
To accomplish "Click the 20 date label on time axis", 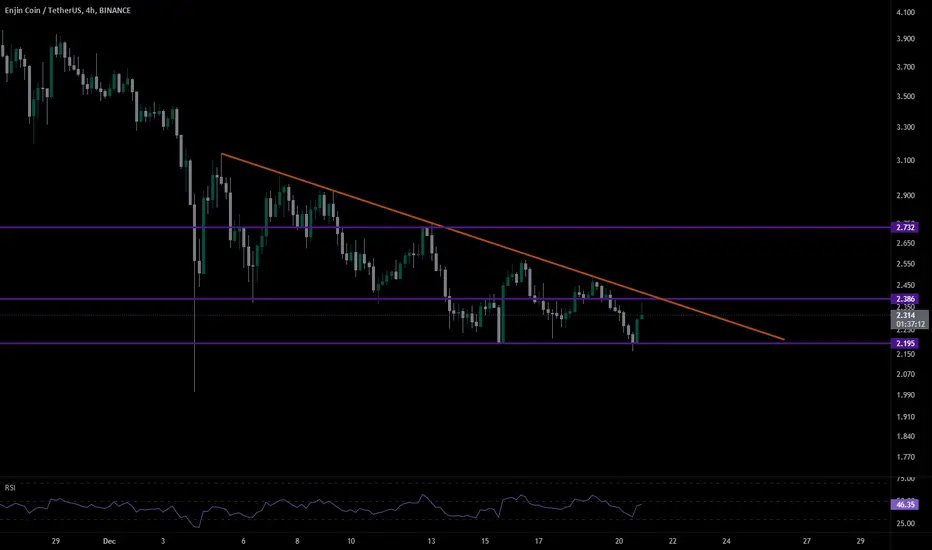I will (619, 541).
